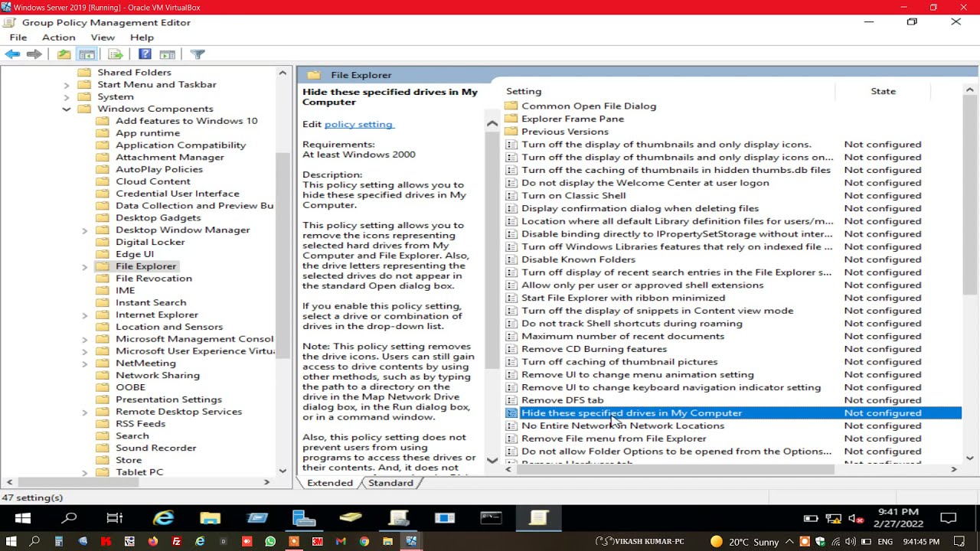Click tree pane scroll-down arrow
The width and height of the screenshot is (980, 551).
pyautogui.click(x=283, y=471)
